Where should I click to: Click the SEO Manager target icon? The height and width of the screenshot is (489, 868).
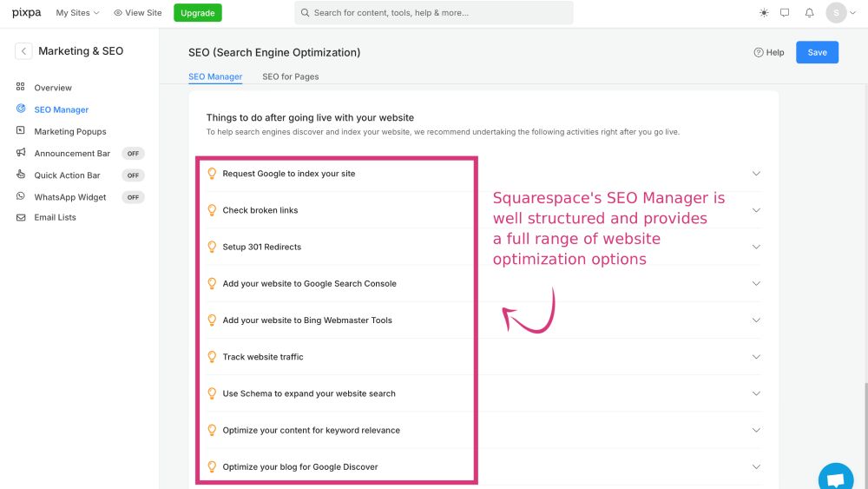pos(21,109)
